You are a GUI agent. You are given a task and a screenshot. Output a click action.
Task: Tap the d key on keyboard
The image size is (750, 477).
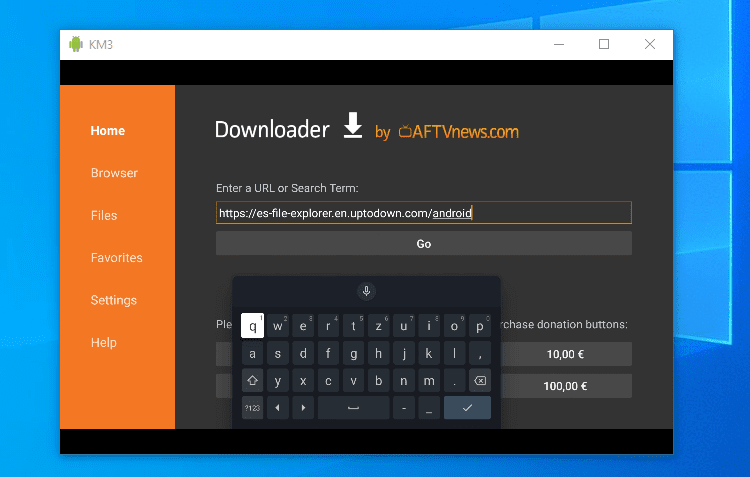click(x=303, y=354)
